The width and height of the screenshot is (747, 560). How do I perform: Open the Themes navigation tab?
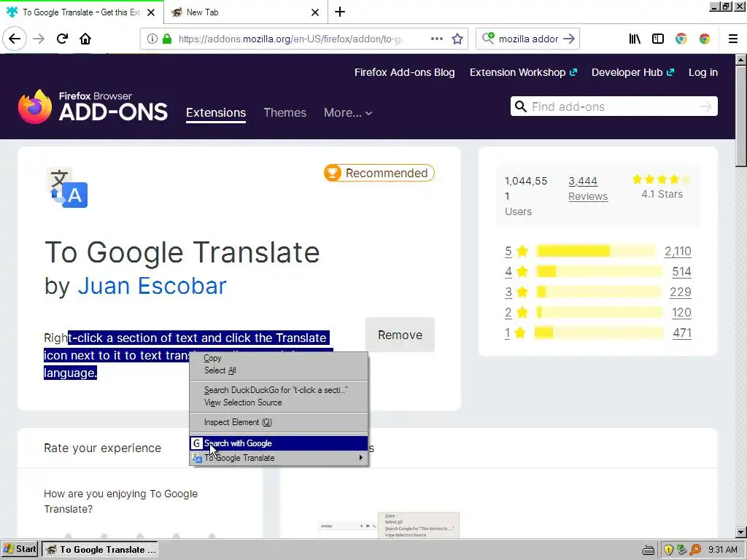(285, 113)
